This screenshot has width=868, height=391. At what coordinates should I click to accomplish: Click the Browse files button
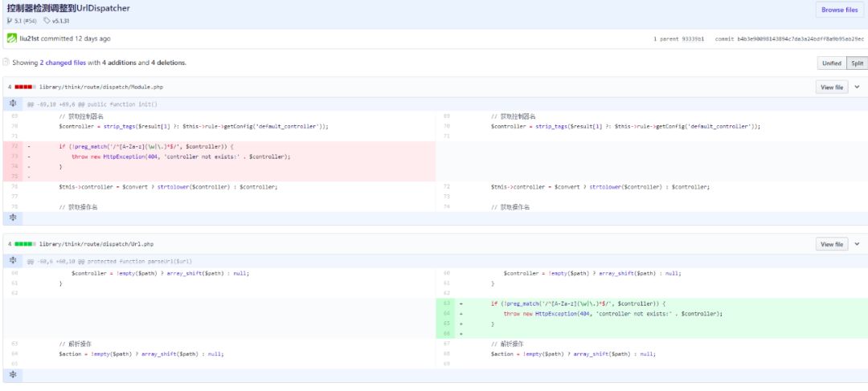click(839, 10)
